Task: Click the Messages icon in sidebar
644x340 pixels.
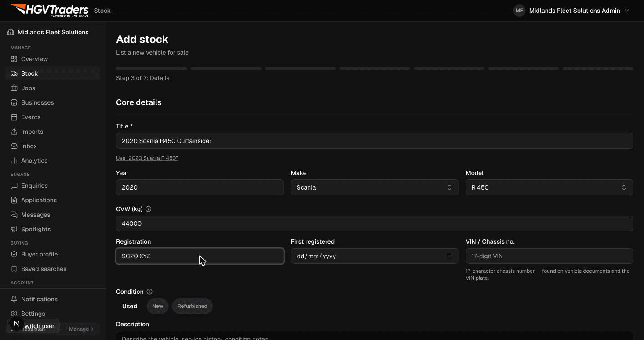Action: tap(14, 215)
